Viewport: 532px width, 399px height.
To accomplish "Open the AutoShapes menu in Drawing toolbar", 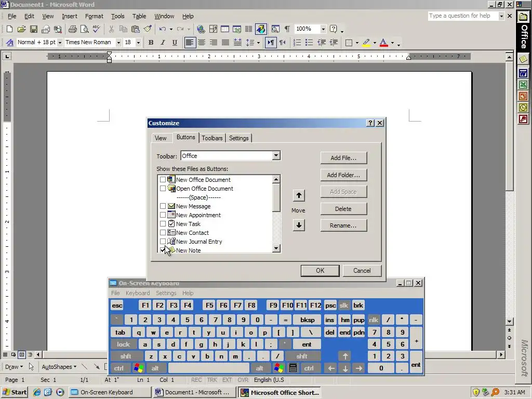I will pos(59,367).
